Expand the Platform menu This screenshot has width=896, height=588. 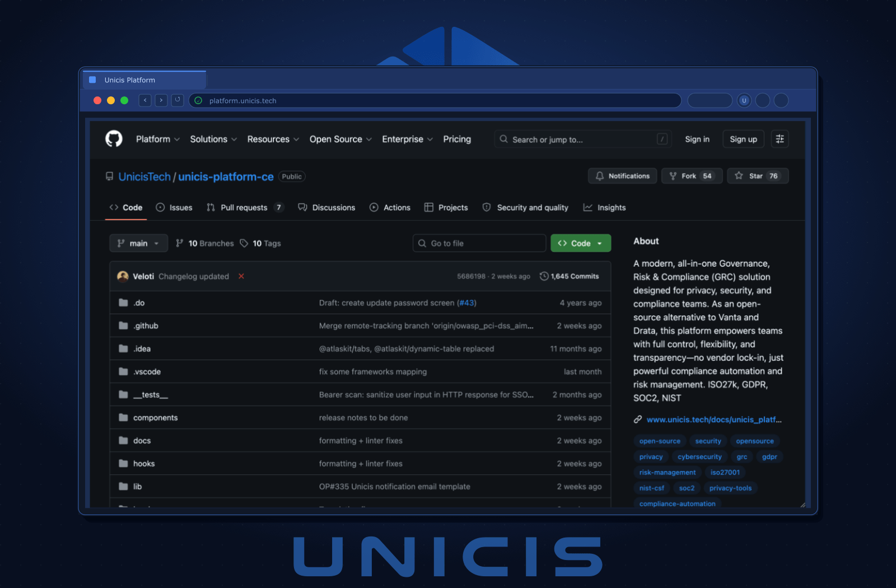click(157, 139)
